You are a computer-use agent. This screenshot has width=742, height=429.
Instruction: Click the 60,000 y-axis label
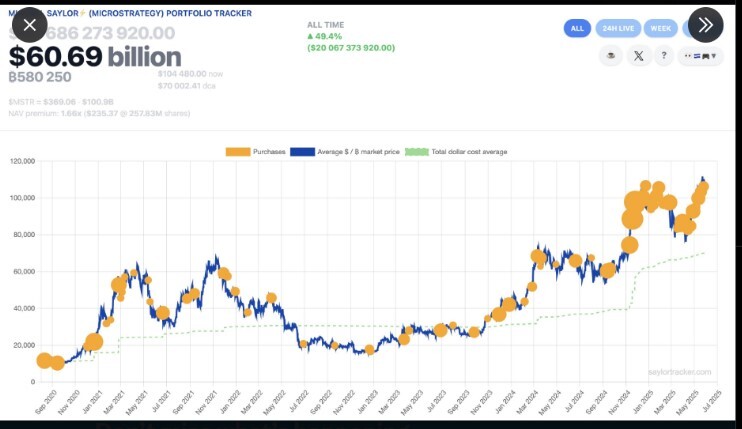click(22, 271)
